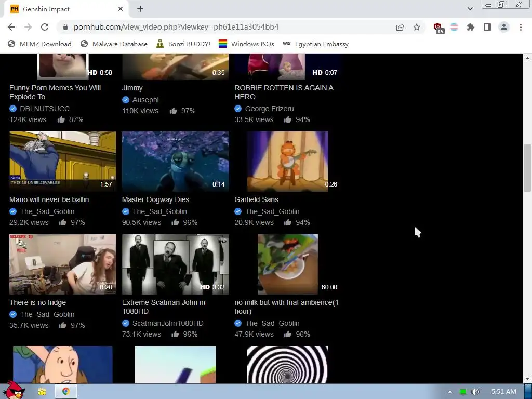Bookmark this page with the star icon

click(x=417, y=27)
